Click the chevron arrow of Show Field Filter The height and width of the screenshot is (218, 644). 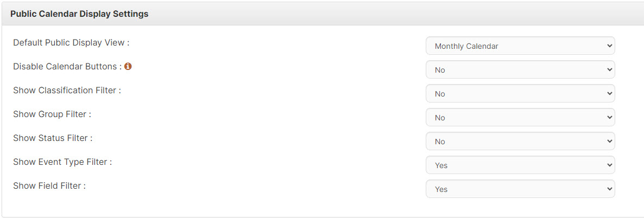[609, 189]
